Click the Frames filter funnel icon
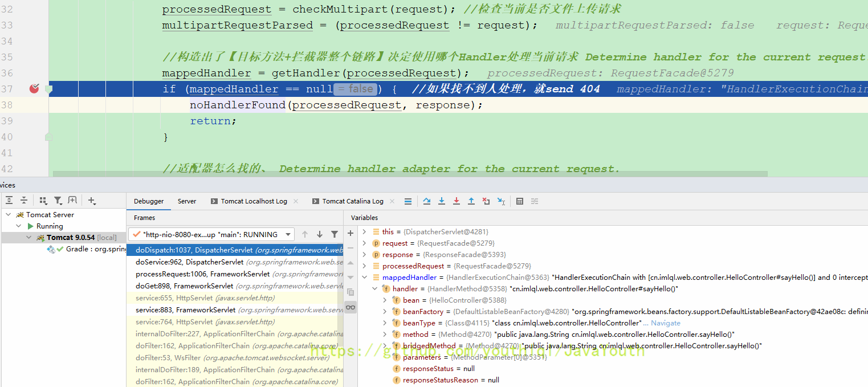Screen dimensions: 868x387 pos(335,234)
